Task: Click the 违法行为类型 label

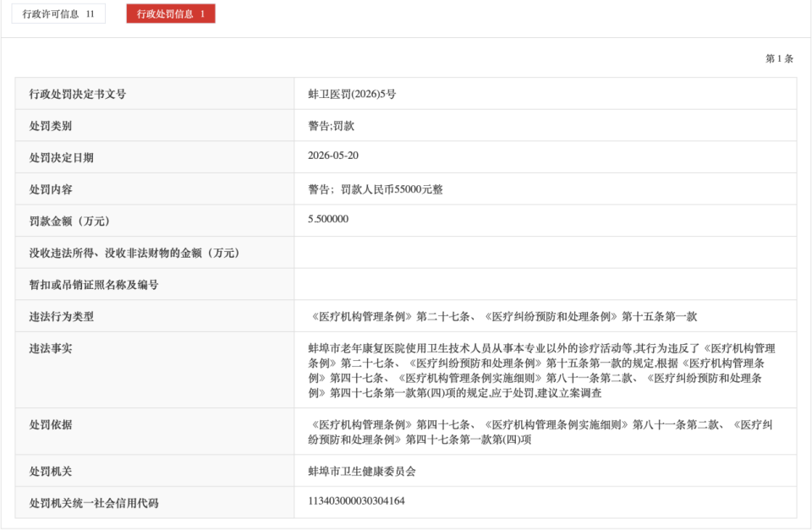Action: pos(61,317)
